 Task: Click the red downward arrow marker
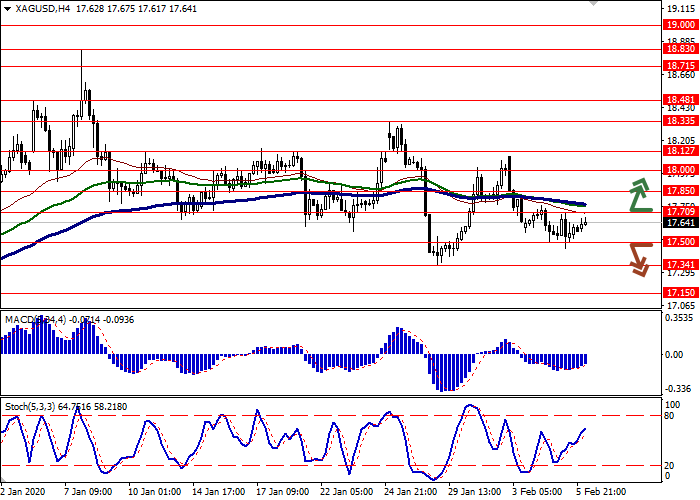640,257
